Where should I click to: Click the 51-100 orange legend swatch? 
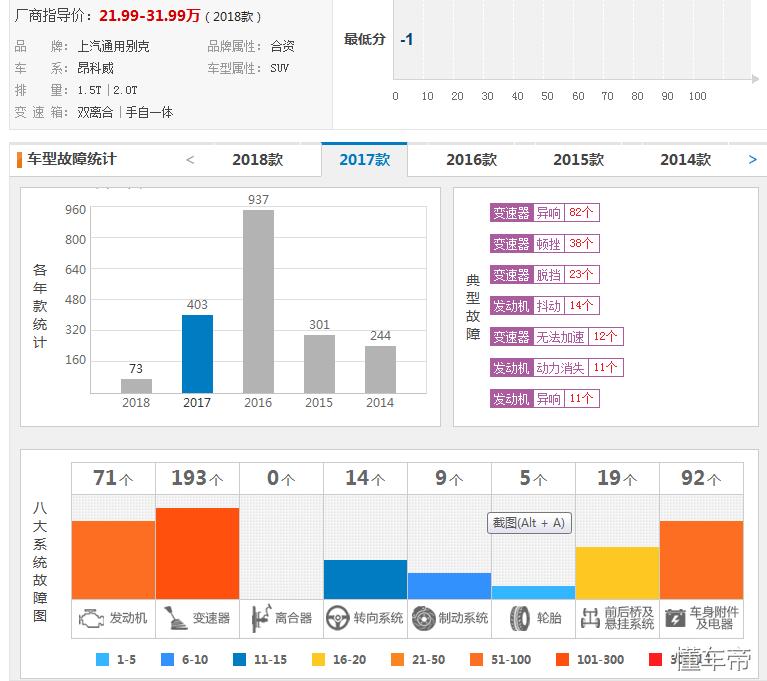coord(476,659)
